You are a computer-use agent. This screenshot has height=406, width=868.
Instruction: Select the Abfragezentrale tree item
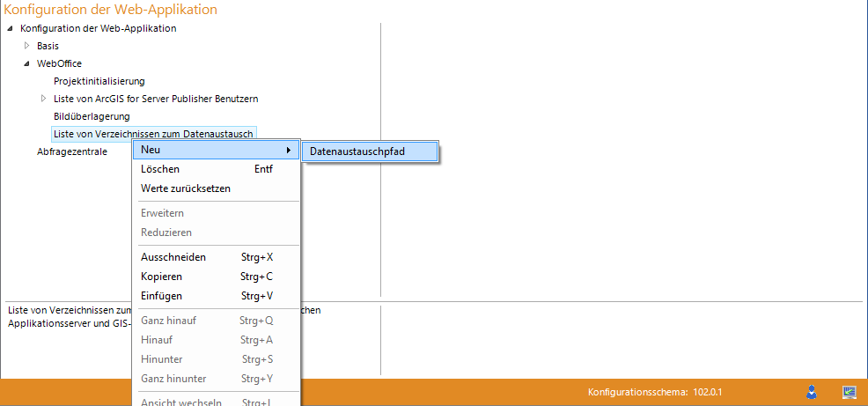point(71,151)
